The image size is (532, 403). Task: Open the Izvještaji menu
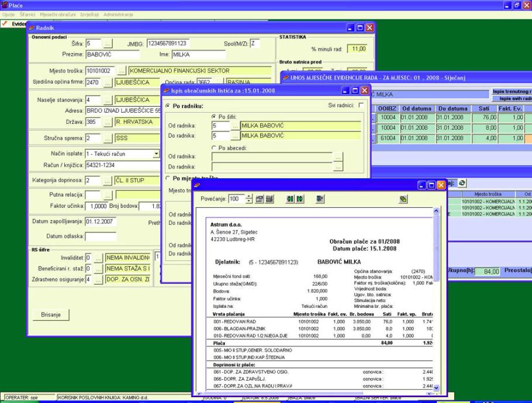coord(89,15)
